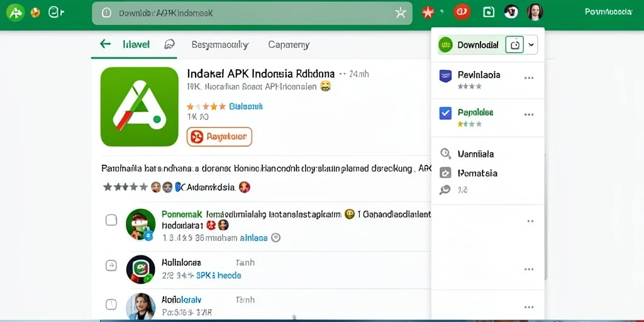Click the Aoňoleralv reviewer avatar photo
This screenshot has height=322, width=644.
[x=140, y=307]
